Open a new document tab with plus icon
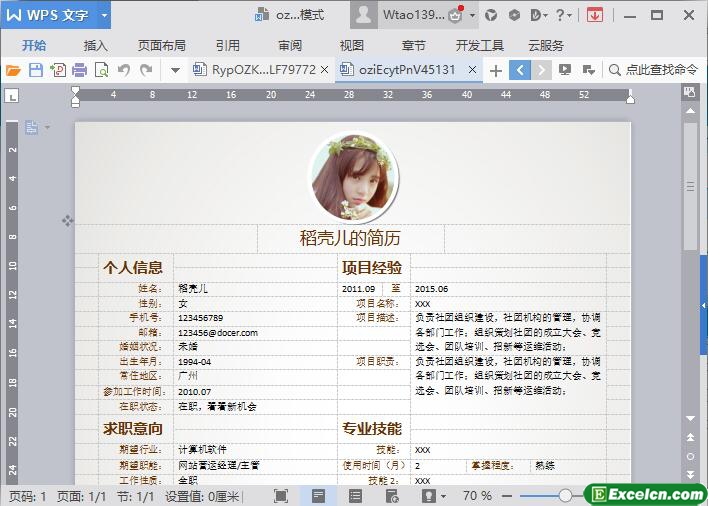Screen dimensions: 708x506 tap(495, 70)
